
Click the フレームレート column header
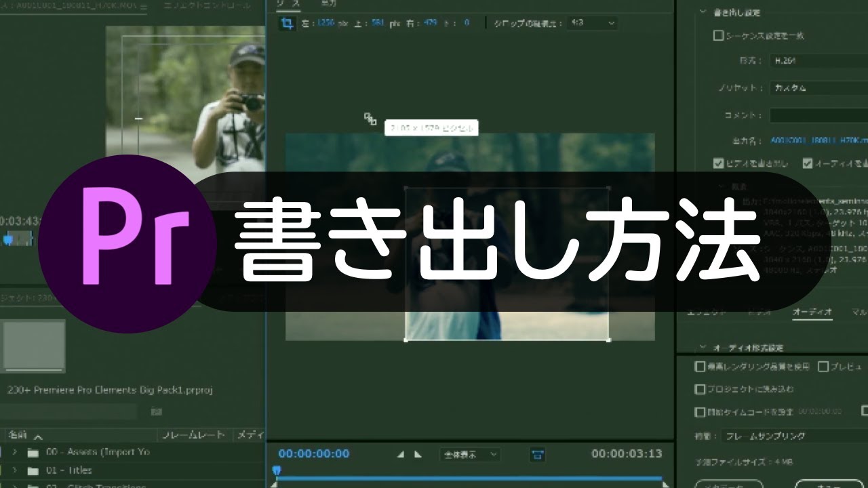tap(194, 435)
